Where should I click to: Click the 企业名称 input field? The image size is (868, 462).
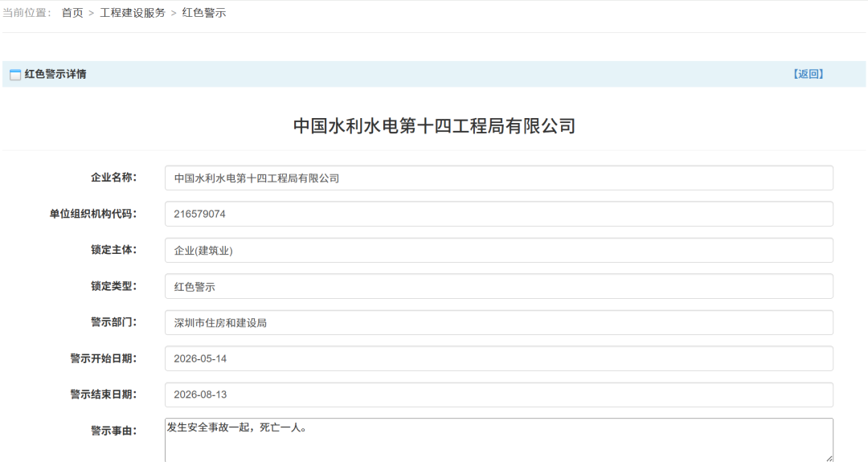[499, 178]
